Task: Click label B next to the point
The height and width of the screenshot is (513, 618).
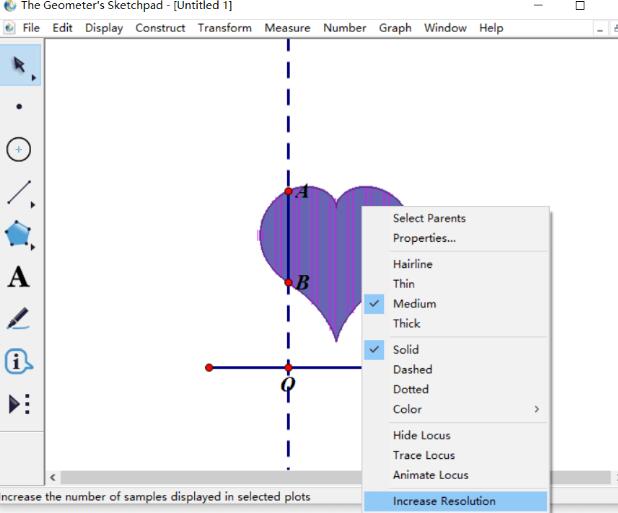Action: click(x=303, y=283)
